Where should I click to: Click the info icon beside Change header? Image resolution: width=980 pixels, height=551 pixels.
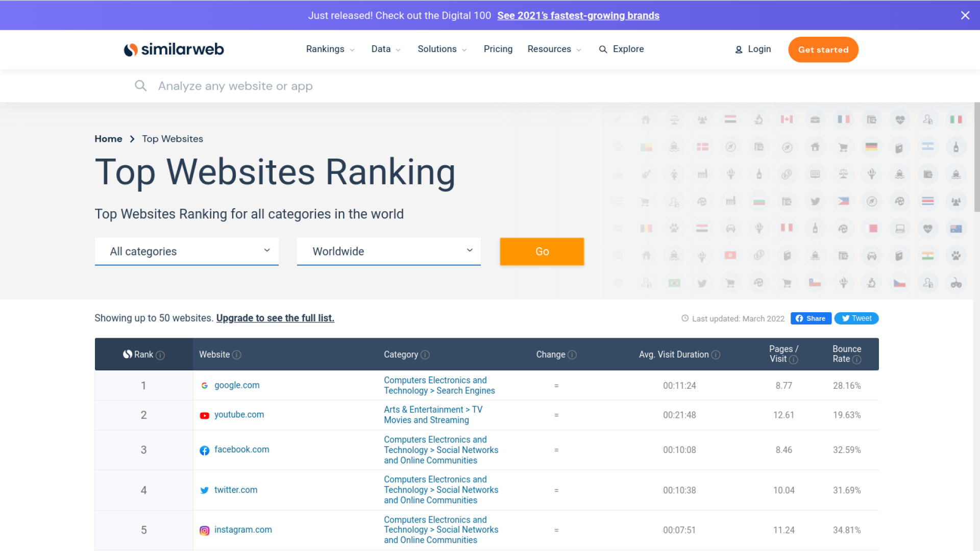coord(572,355)
